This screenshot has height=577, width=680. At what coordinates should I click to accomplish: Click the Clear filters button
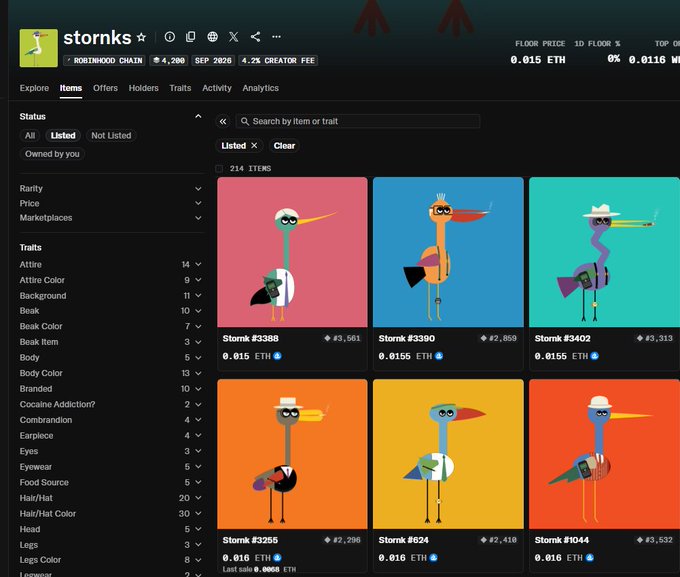click(284, 146)
